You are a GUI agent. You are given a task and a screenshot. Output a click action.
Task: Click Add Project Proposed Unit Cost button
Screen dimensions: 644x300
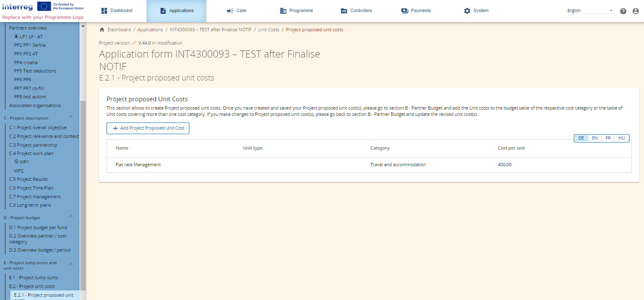tap(148, 128)
